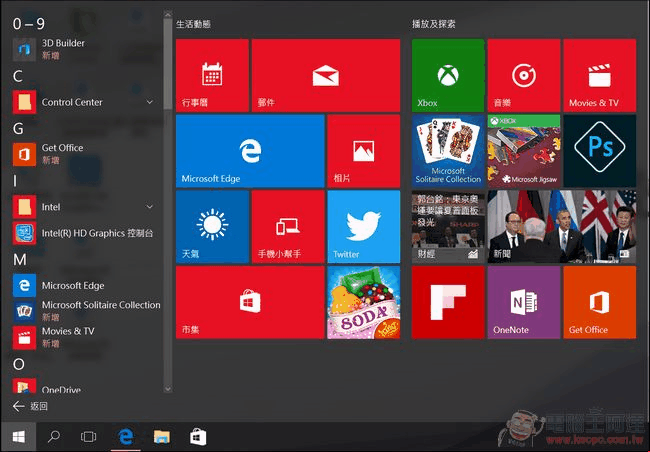This screenshot has width=650, height=452.
Task: Expand the Control Center folder chevron
Action: pos(150,102)
